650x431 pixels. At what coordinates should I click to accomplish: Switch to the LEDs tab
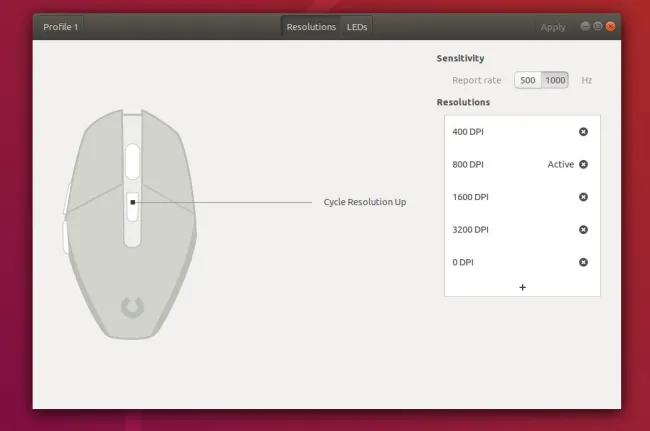[x=357, y=27]
